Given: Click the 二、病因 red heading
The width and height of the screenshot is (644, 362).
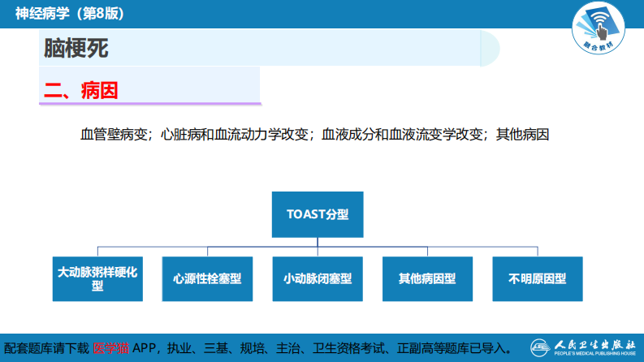Looking at the screenshot, I should point(81,90).
